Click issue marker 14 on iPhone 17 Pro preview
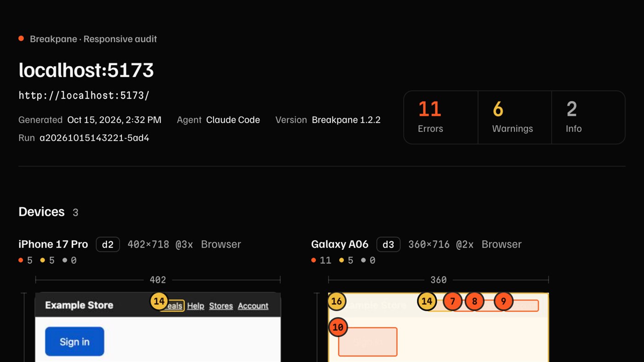 point(159,301)
